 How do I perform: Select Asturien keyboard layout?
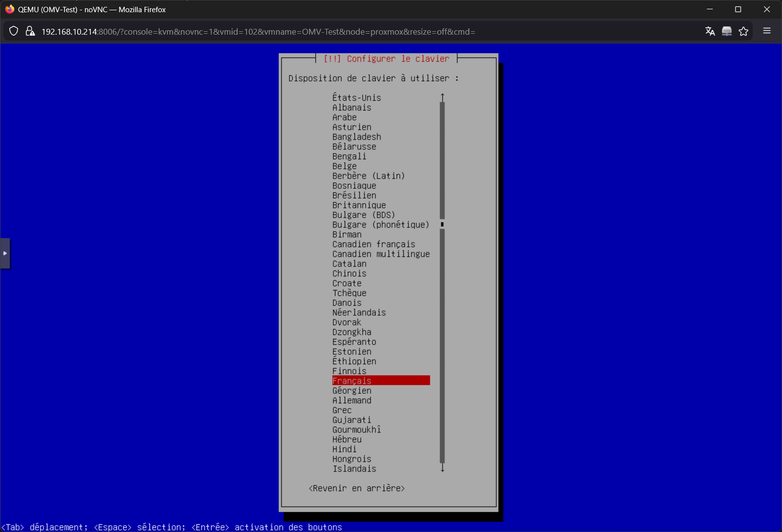click(352, 127)
